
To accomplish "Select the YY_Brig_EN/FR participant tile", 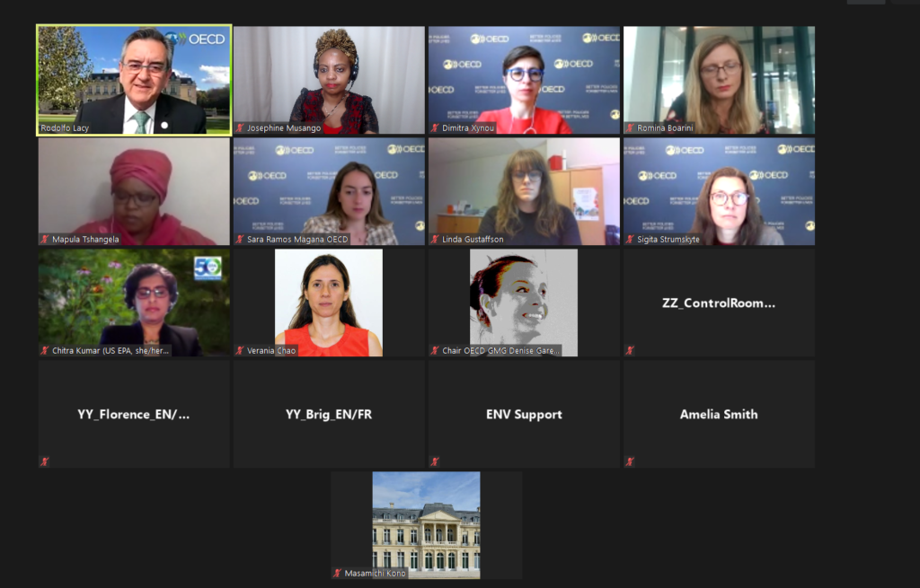I will coord(329,414).
